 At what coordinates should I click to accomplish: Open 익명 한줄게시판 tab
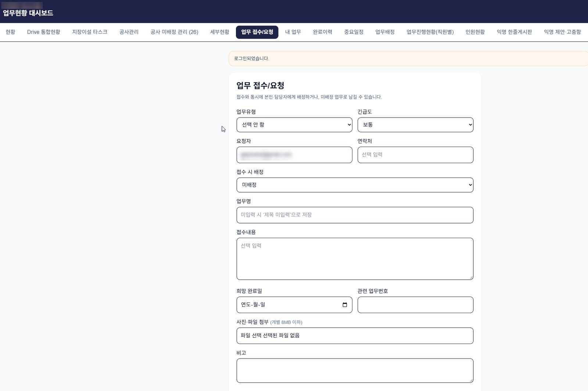click(514, 32)
